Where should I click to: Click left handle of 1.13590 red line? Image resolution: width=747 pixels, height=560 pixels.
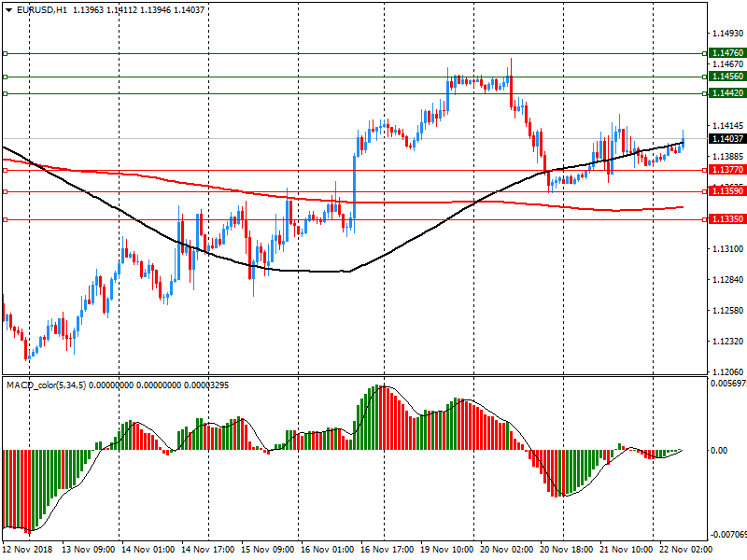(5, 191)
